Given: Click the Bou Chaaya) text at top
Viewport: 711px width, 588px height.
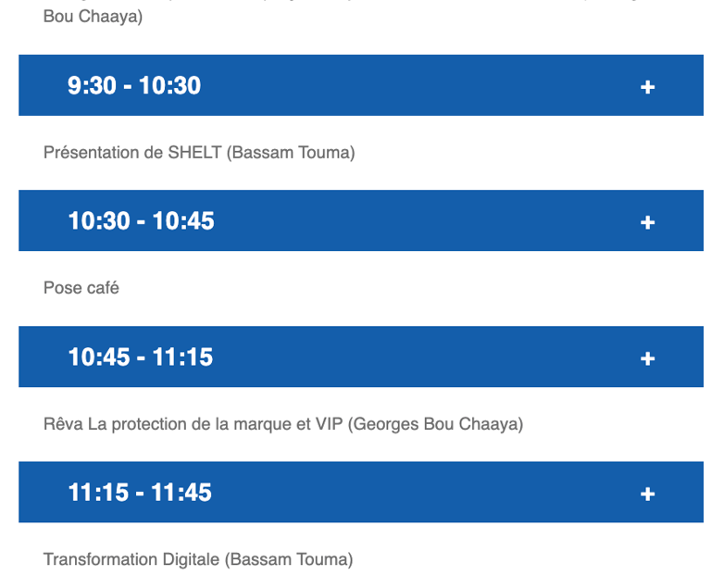Looking at the screenshot, I should pos(93,17).
